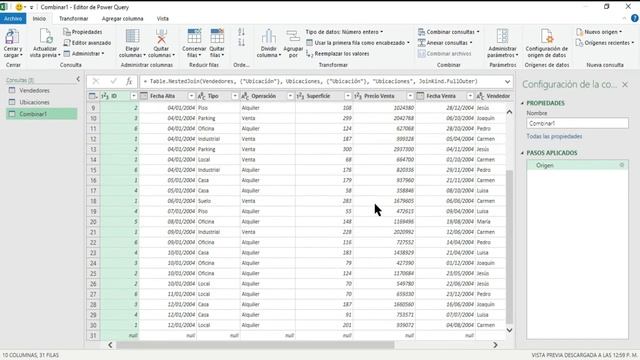Select the Combinar1 query
The height and width of the screenshot is (360, 640).
point(41,114)
